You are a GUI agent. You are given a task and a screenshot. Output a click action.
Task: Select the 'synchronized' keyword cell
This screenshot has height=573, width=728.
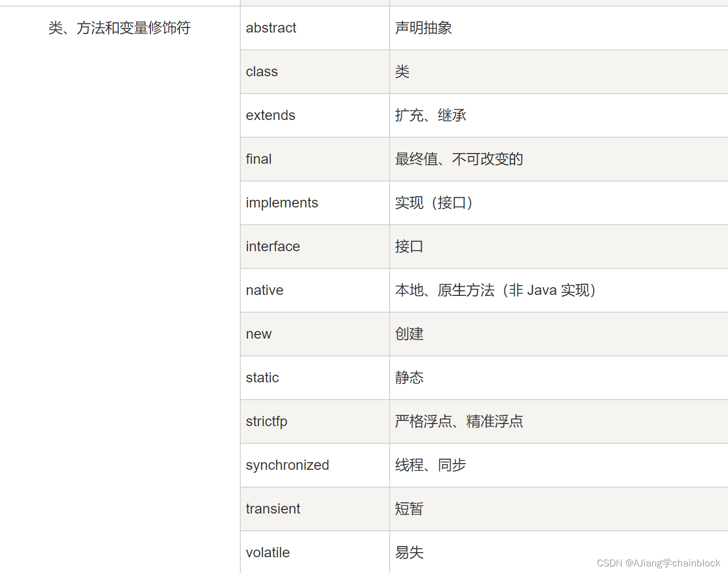[x=315, y=465]
